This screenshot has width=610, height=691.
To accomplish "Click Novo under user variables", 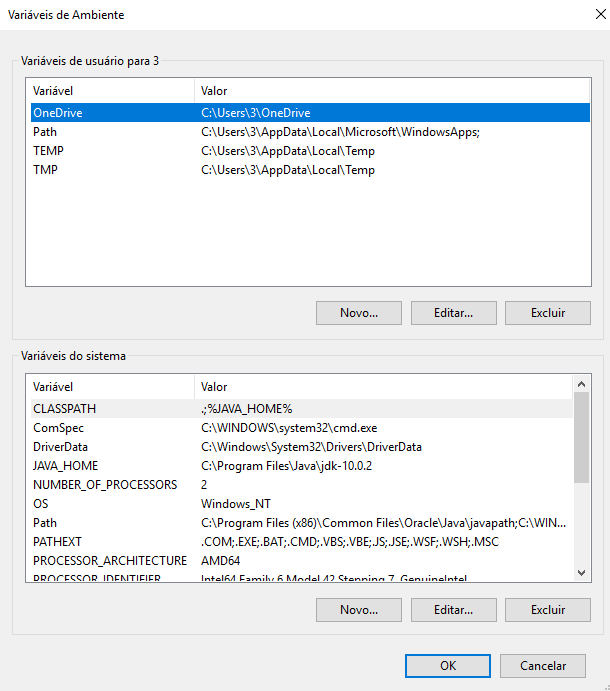I will pyautogui.click(x=358, y=313).
